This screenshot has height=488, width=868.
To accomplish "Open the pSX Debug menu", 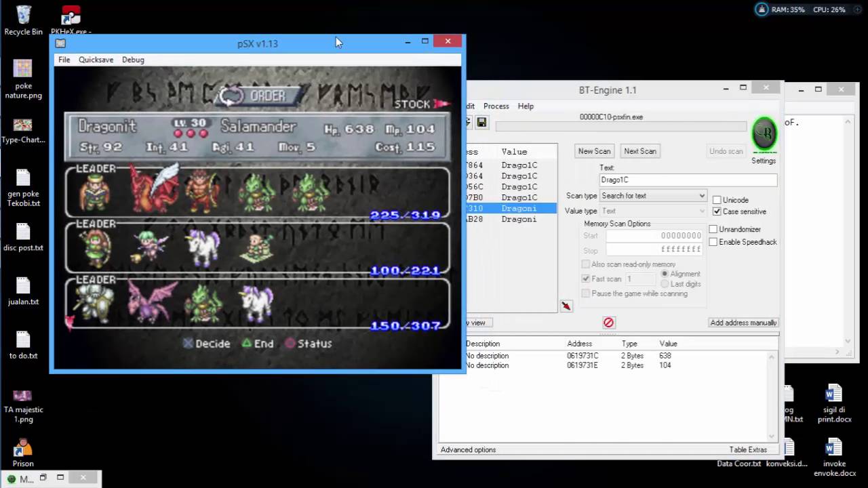I will tap(133, 60).
